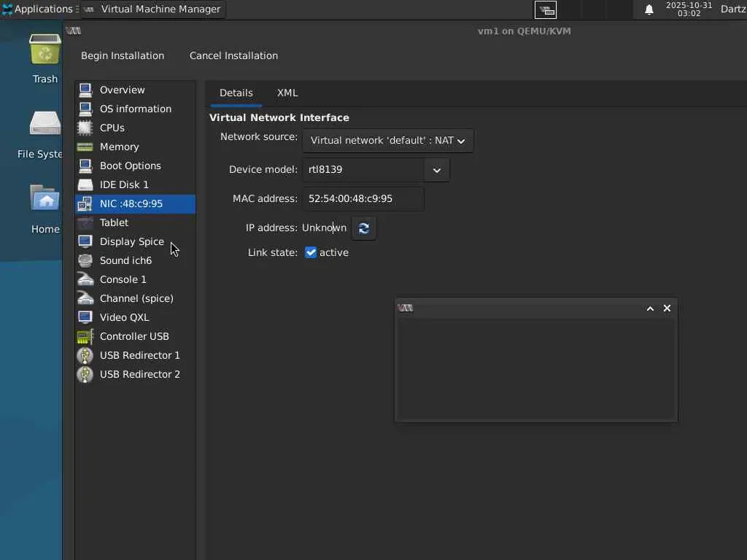Screen dimensions: 747x560
Task: Switch to the XML tab
Action: 287,93
